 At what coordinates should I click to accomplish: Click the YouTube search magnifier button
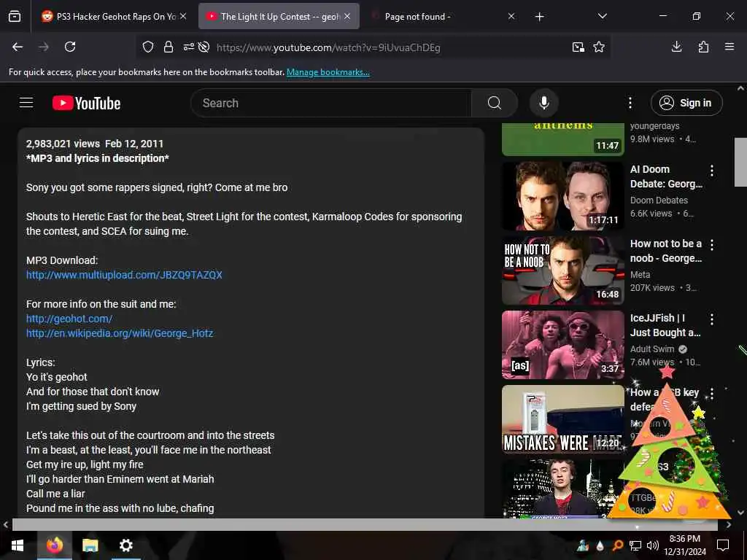tap(495, 103)
